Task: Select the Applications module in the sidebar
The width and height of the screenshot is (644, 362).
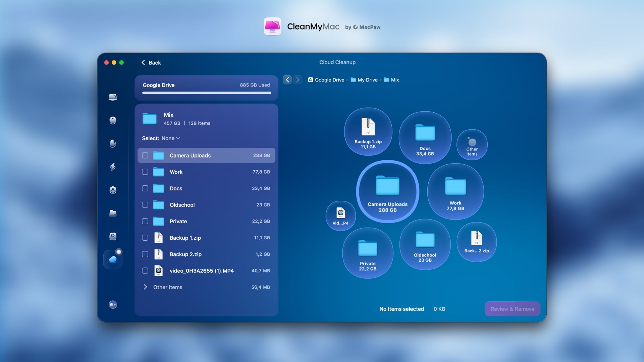Action: click(113, 190)
